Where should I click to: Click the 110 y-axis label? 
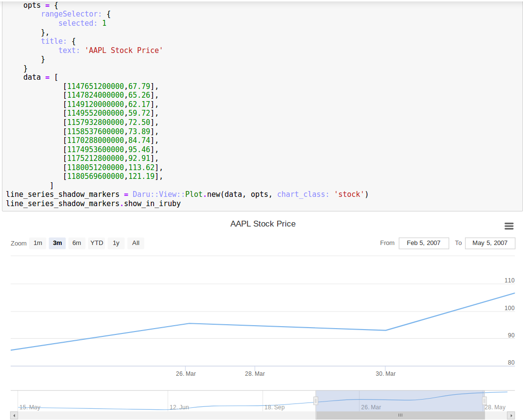click(x=509, y=280)
